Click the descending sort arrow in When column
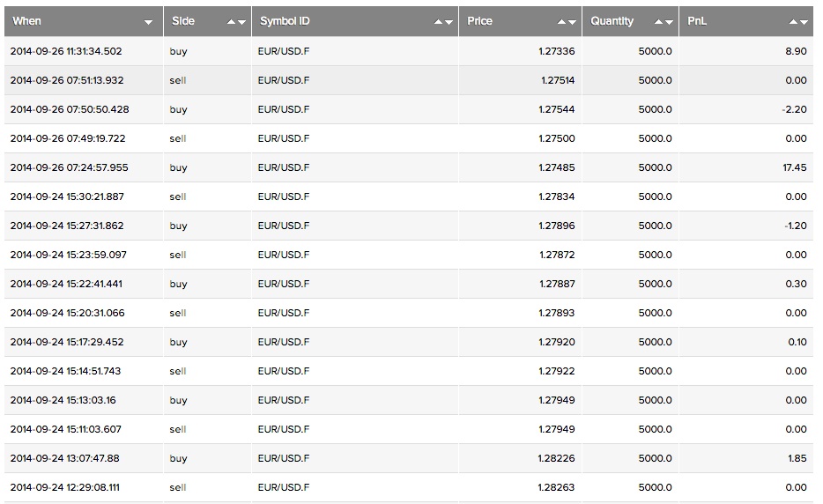 148,22
